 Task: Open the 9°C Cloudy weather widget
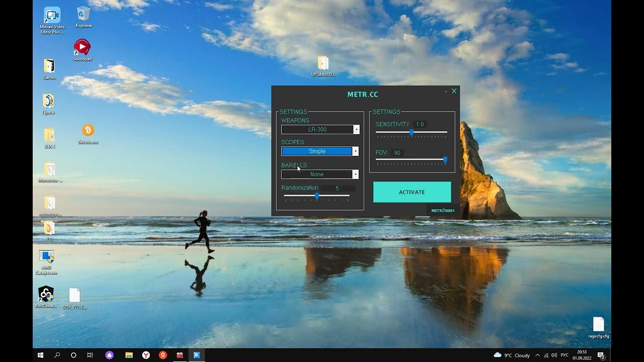tap(512, 355)
